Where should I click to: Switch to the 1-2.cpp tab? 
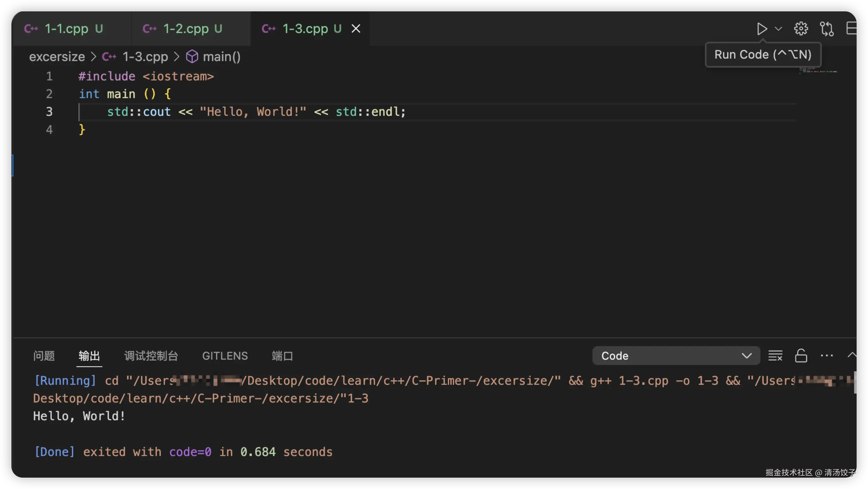(x=186, y=29)
